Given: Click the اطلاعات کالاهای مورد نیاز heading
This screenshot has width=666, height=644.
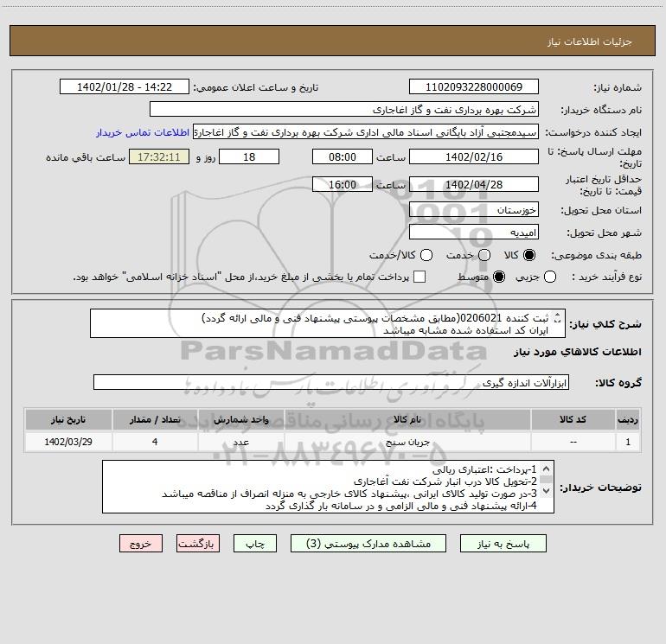Looking at the screenshot, I should (x=578, y=352).
